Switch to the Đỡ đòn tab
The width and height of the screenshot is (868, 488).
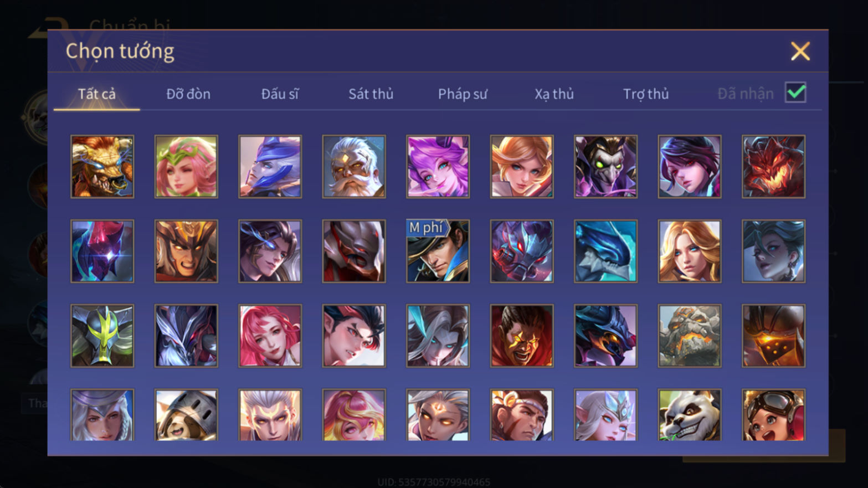click(x=188, y=94)
